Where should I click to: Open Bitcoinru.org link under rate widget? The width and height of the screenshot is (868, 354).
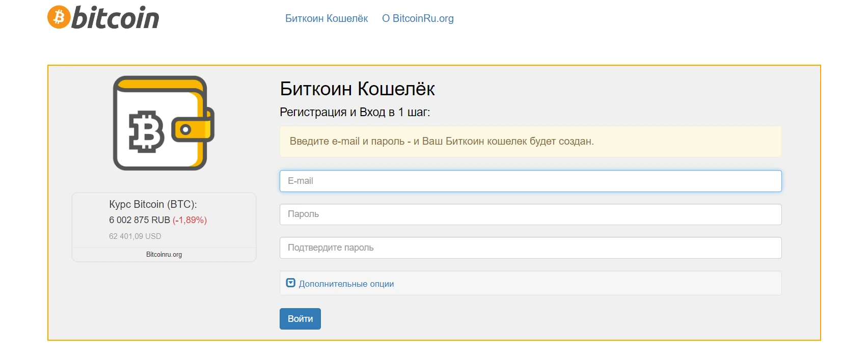coord(164,255)
